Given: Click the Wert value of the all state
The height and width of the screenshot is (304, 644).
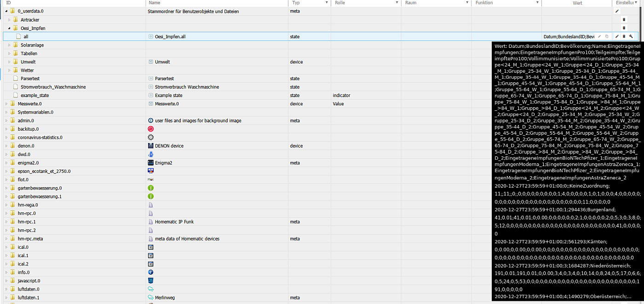Looking at the screenshot, I should click(x=569, y=36).
